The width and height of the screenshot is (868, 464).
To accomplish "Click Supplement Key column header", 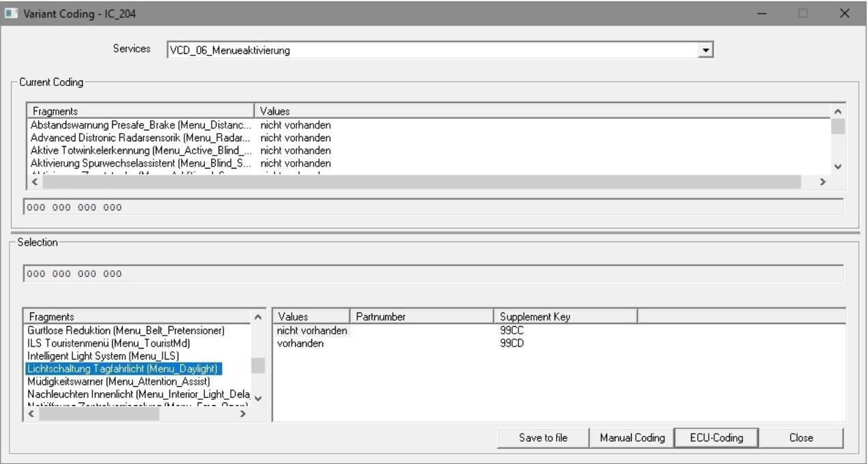I will [565, 317].
